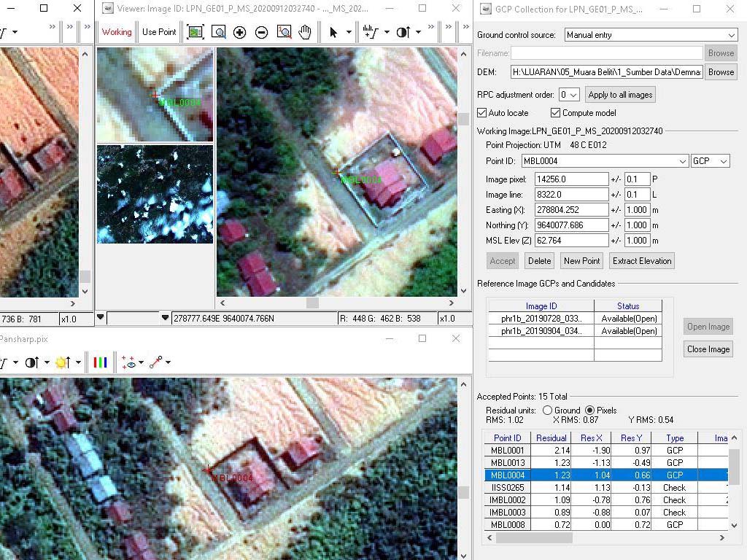Select the Pan hand tool
Image resolution: width=747 pixels, height=560 pixels.
coord(305,32)
